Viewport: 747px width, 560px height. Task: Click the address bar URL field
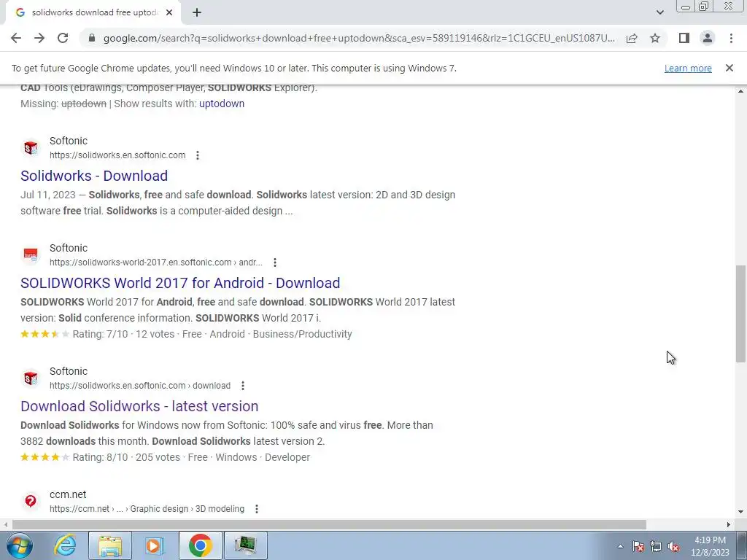click(359, 38)
